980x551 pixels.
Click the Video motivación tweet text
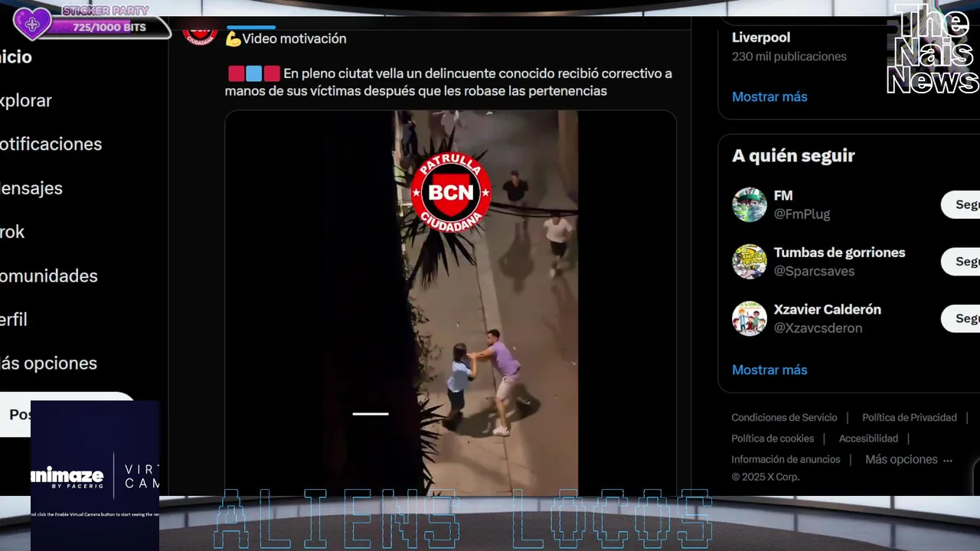click(286, 38)
